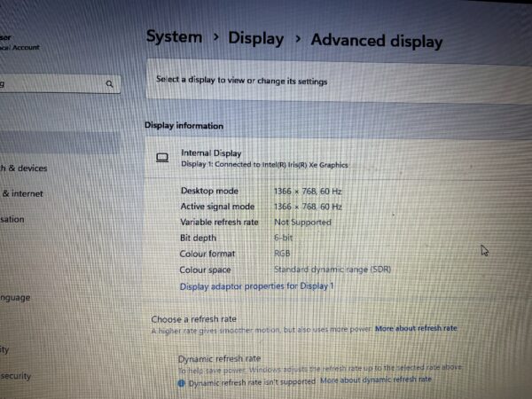Click the 'Select a display to view' panel
This screenshot has height=399, width=532.
tap(339, 82)
